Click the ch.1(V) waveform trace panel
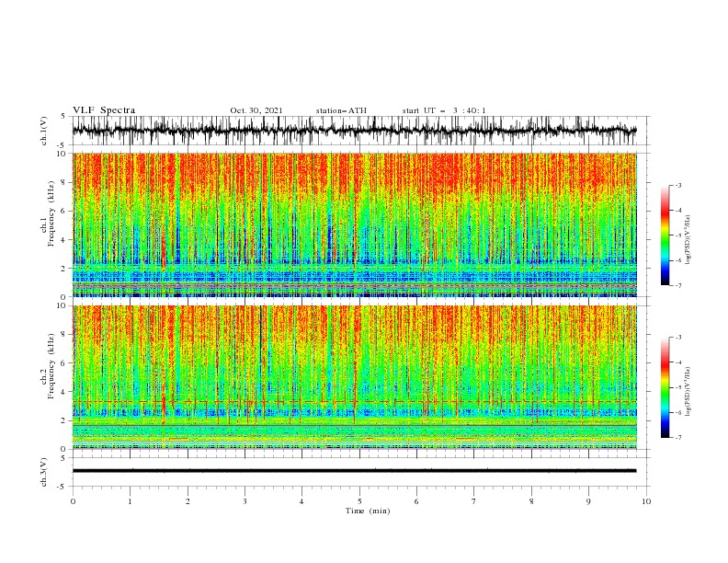The image size is (728, 563). 360,131
